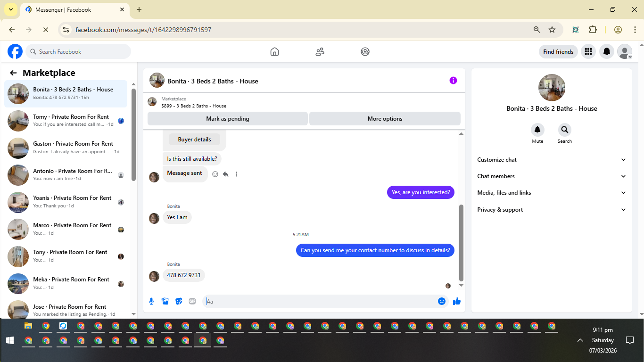
Task: Open the Groups icon in top navigation
Action: (x=365, y=52)
